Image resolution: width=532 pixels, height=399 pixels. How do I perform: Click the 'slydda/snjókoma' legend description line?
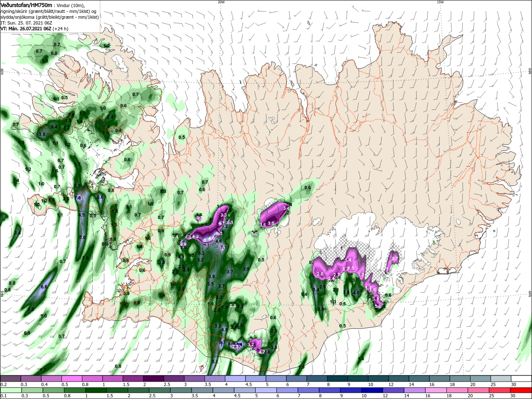click(x=49, y=17)
